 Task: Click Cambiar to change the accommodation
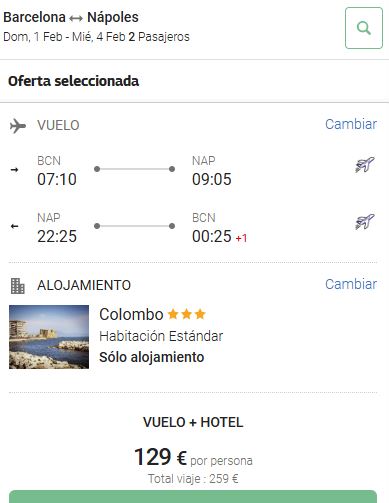click(351, 284)
